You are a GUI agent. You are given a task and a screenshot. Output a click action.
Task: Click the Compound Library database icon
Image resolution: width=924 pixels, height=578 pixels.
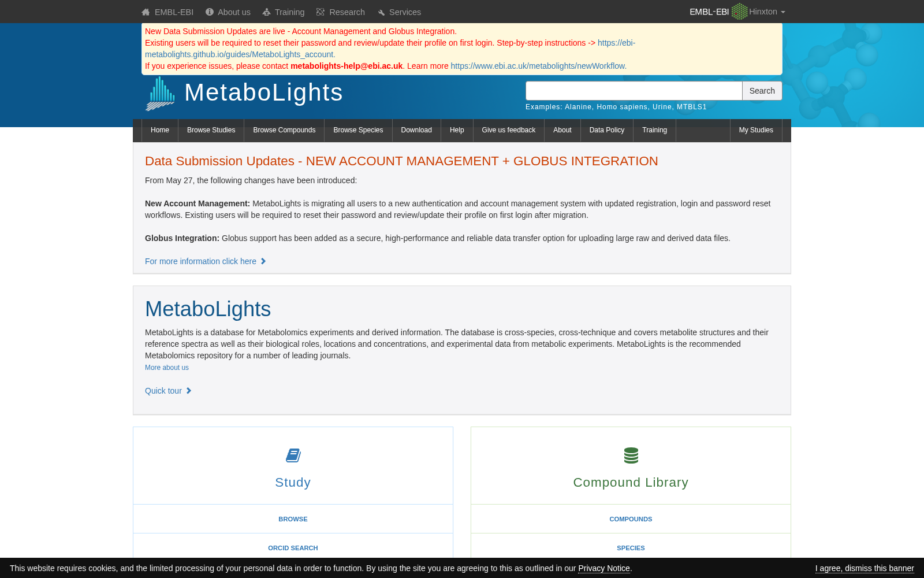pos(631,455)
